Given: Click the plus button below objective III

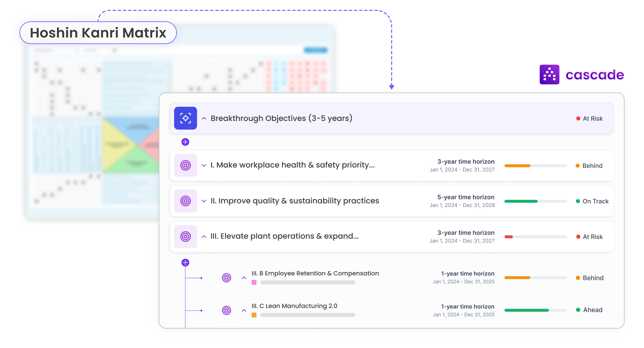Looking at the screenshot, I should [185, 262].
